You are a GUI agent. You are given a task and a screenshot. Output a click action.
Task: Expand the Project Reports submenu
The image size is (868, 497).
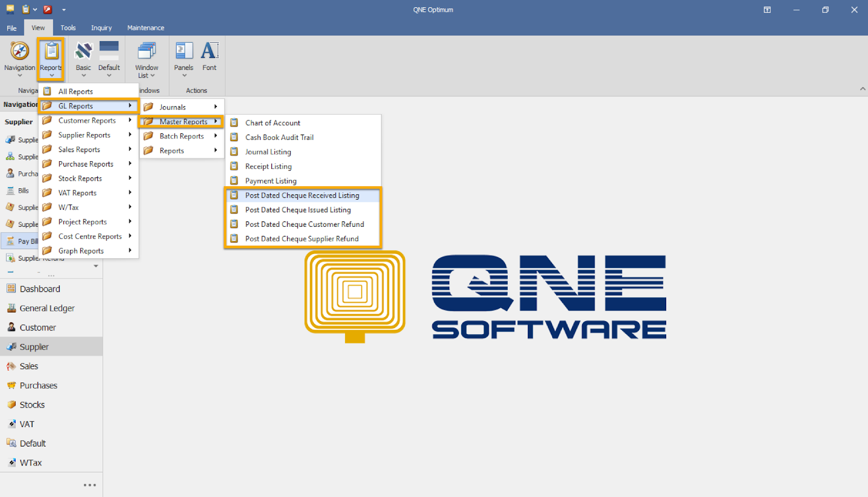(89, 222)
